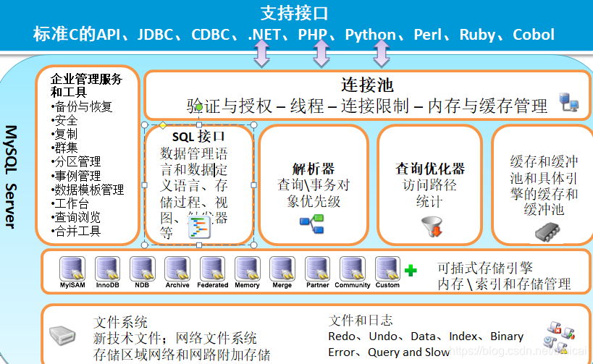Screen dimensions: 593x364
Task: Click the green plus icon after Custom
Action: 411,270
